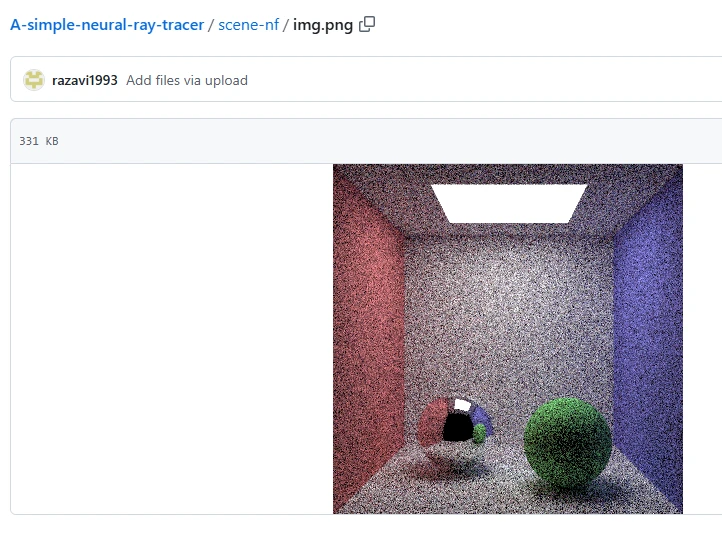The height and width of the screenshot is (540, 722).
Task: Click the red left wall of the render
Action: coord(368,341)
